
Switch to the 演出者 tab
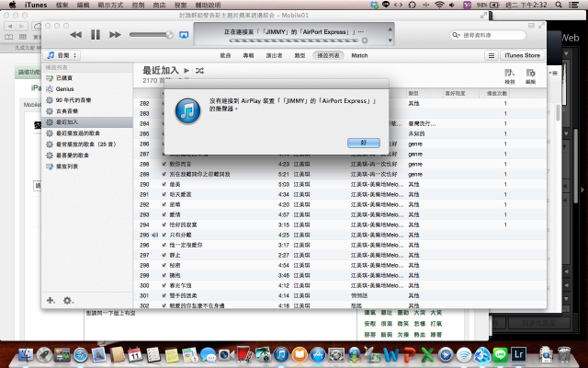click(x=274, y=55)
